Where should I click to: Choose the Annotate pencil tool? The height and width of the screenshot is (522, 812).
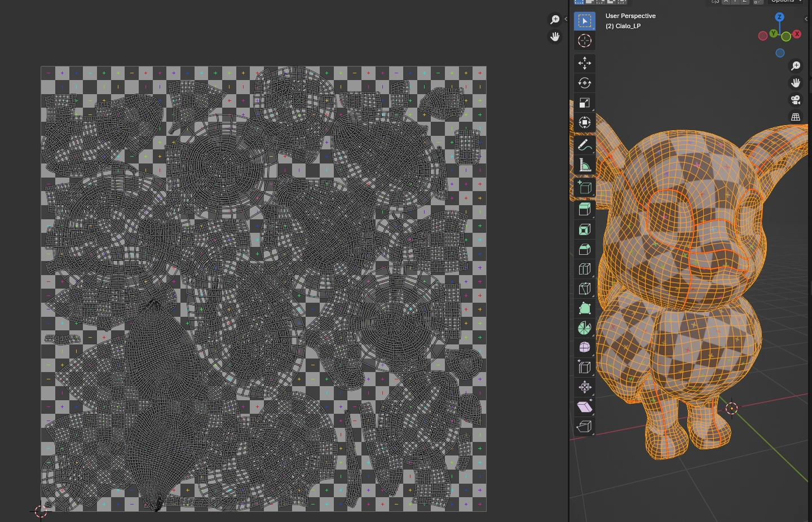[x=585, y=145]
